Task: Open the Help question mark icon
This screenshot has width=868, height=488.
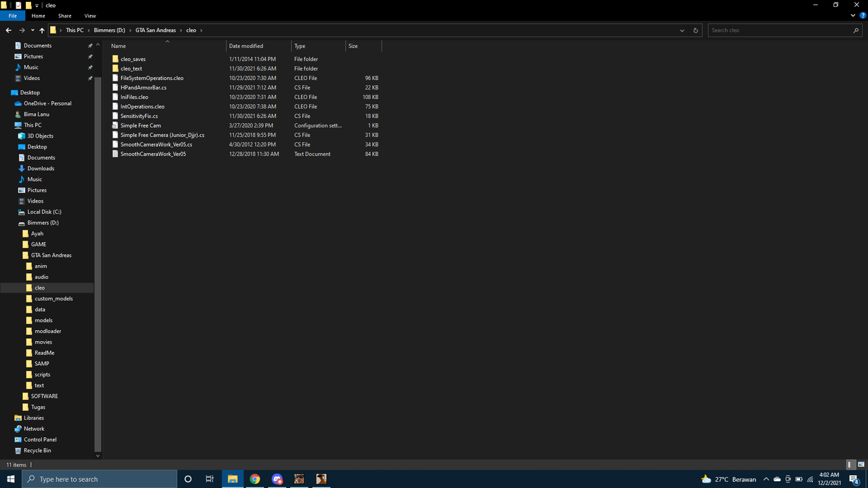Action: tap(863, 16)
